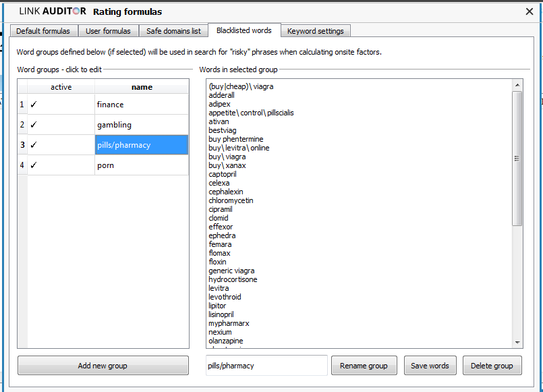Screen dimensions: 543x392
Task: Click the word 'hydrocortisone'
Action: [x=233, y=279]
